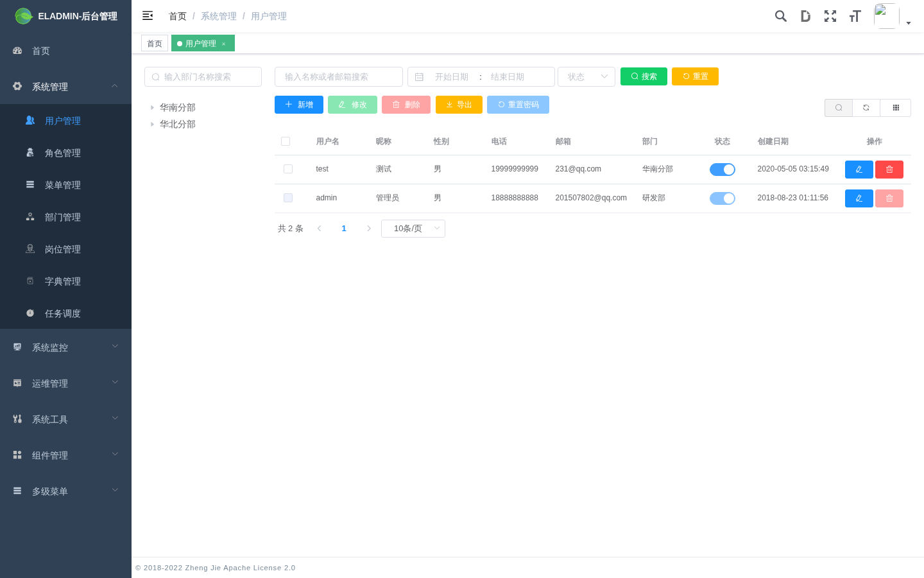924x578 pixels.
Task: Click the green 搜索 button
Action: click(644, 76)
